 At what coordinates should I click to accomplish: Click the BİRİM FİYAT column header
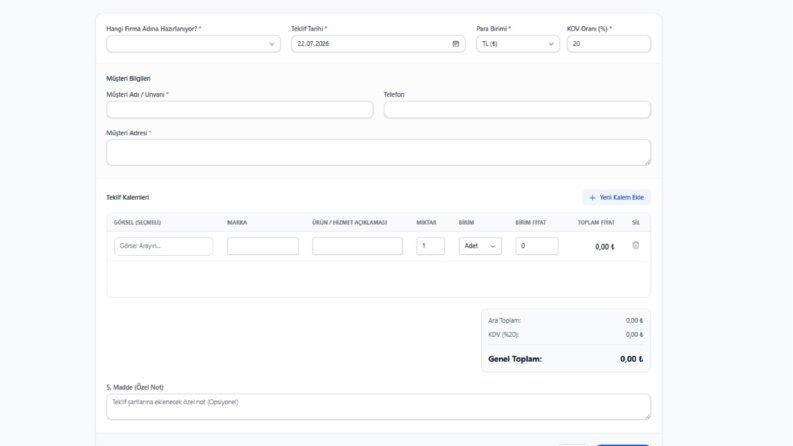531,222
